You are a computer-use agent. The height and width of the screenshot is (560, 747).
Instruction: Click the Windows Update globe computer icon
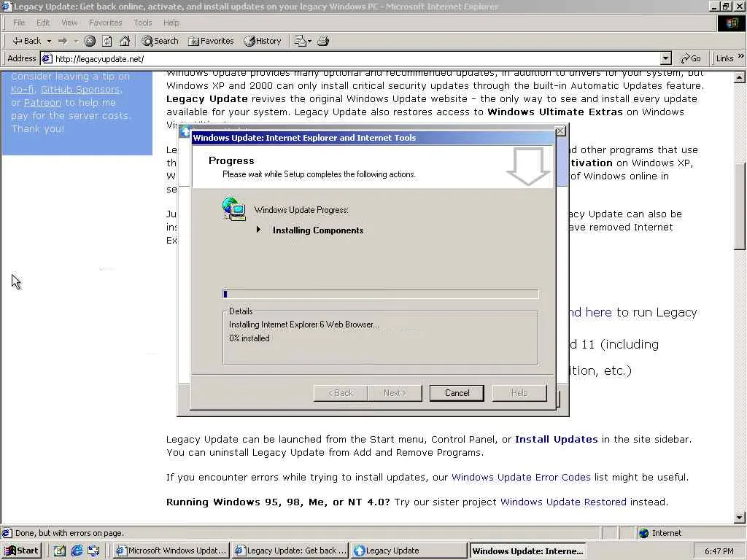coord(234,209)
